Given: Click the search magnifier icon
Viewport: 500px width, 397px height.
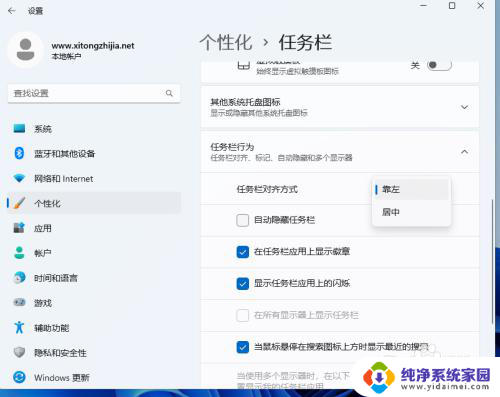Looking at the screenshot, I should pyautogui.click(x=169, y=93).
